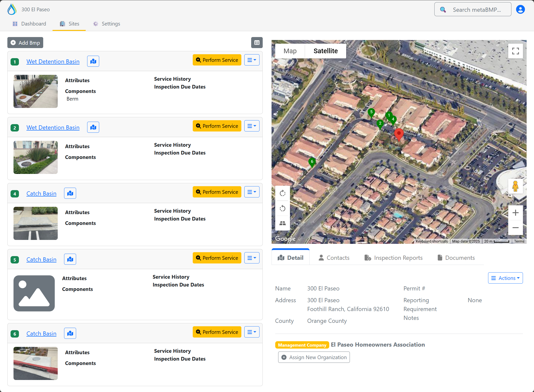Zoom in on the map
Image resolution: width=534 pixels, height=392 pixels.
(515, 213)
